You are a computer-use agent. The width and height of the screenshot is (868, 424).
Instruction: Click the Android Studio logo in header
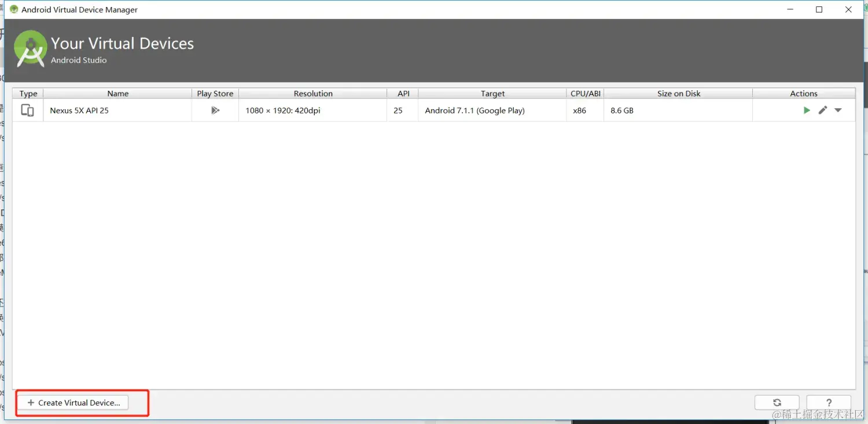click(x=30, y=49)
